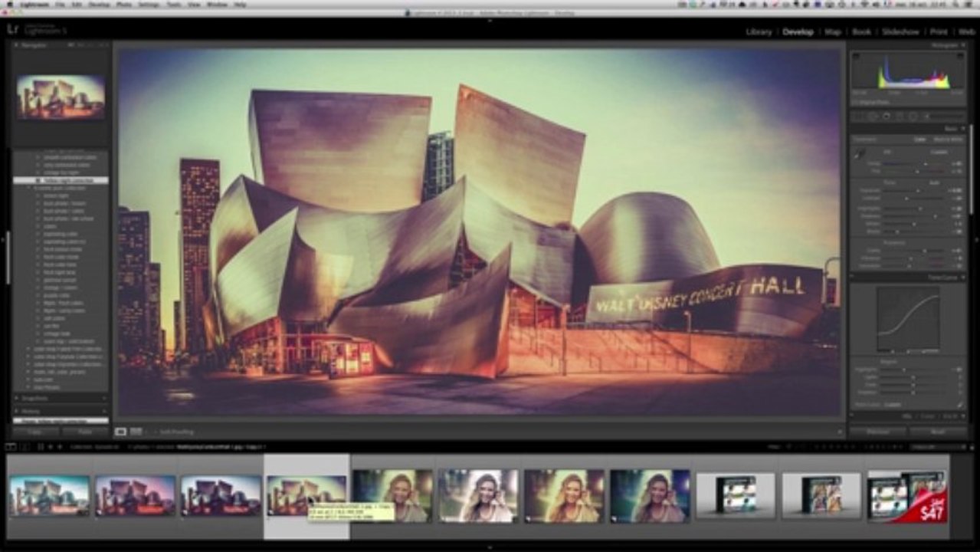Click the grid view icon on filmstrip bar
Screen dimensions: 980x552
[39, 446]
